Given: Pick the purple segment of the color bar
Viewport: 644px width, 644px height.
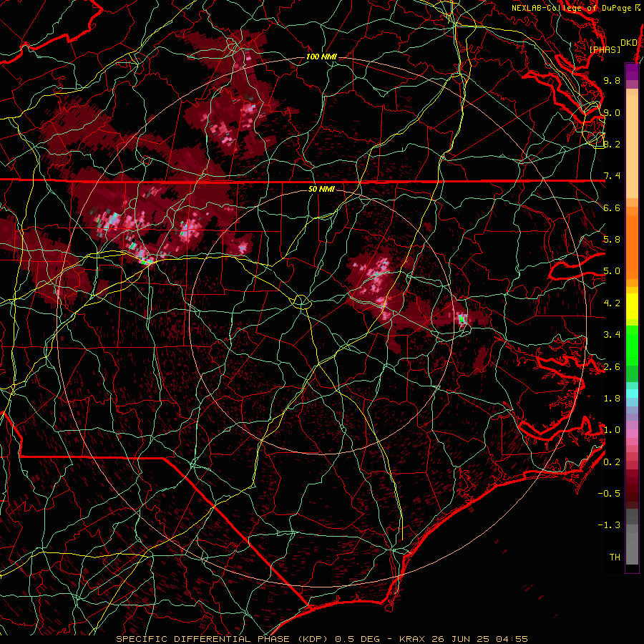Looking at the screenshot, I should pyautogui.click(x=632, y=72).
